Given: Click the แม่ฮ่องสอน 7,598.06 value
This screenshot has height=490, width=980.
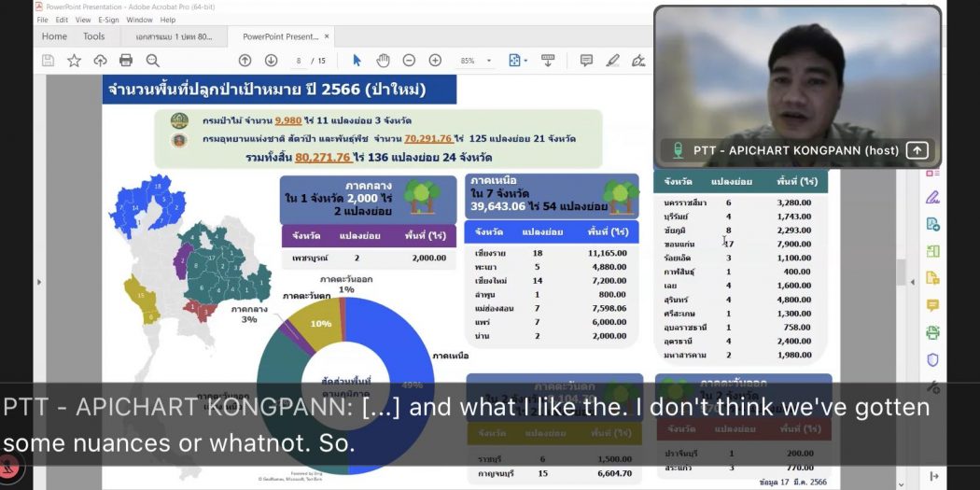Looking at the screenshot, I should pyautogui.click(x=609, y=308).
